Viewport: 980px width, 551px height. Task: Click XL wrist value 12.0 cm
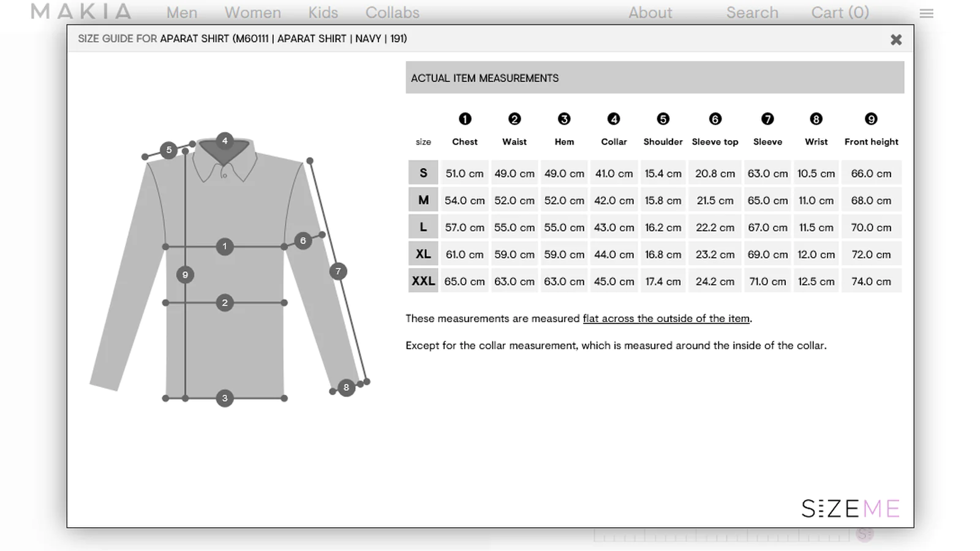pos(816,254)
